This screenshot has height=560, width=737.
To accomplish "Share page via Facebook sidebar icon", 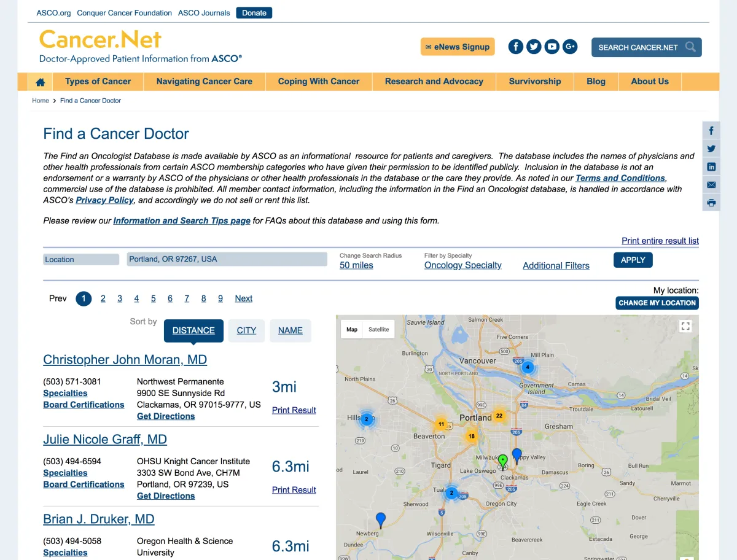I will (711, 131).
